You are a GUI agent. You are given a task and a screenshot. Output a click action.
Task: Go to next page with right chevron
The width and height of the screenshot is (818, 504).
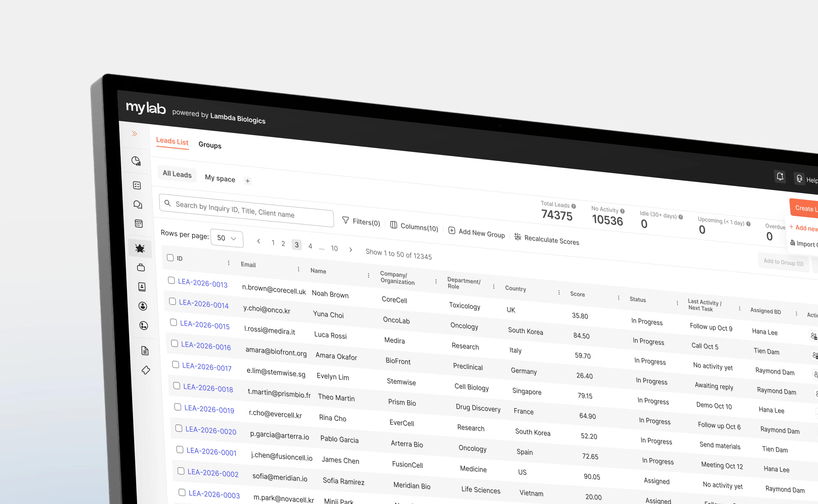click(x=351, y=249)
